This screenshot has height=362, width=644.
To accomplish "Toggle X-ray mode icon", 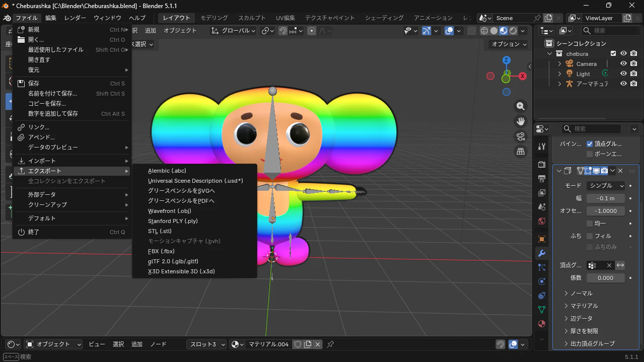I will tap(471, 31).
